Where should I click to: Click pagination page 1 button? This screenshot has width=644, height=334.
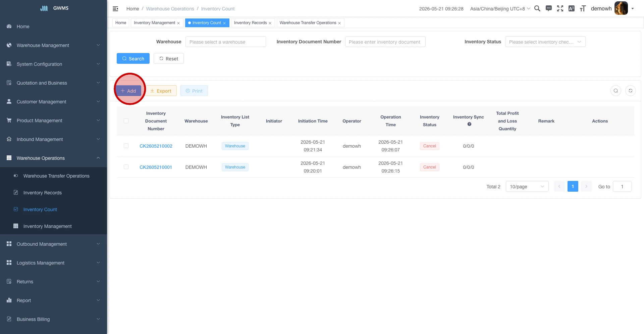tap(573, 186)
